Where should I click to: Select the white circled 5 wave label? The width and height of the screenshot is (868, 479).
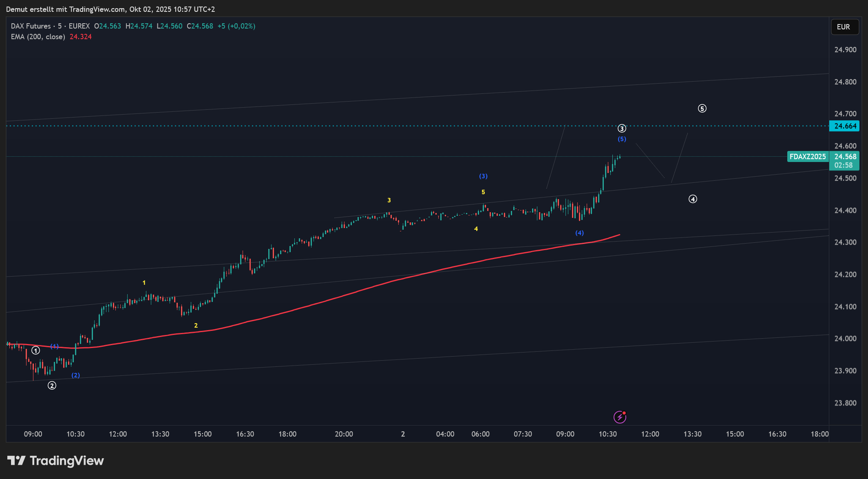(702, 109)
